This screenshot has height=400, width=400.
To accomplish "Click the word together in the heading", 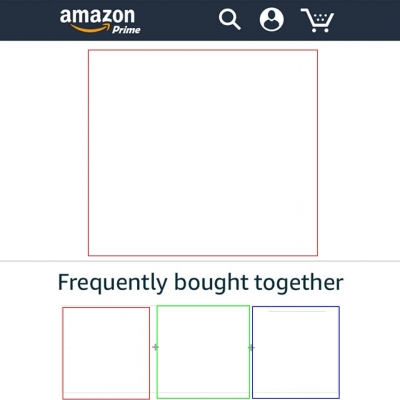I will (299, 283).
